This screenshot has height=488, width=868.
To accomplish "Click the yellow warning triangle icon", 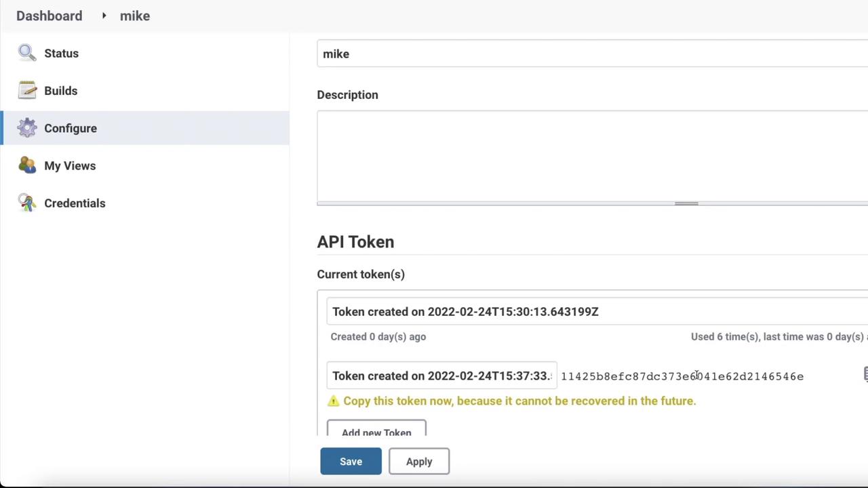I will point(333,401).
